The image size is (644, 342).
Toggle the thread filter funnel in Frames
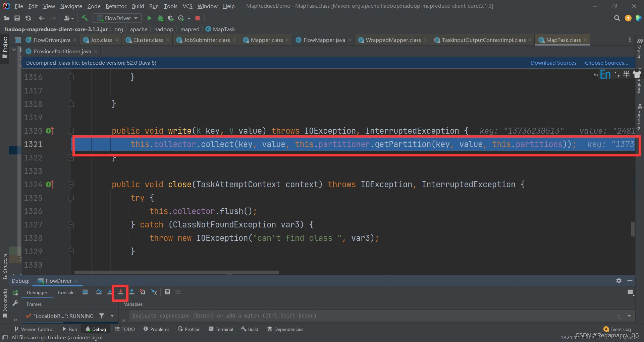[x=102, y=316]
